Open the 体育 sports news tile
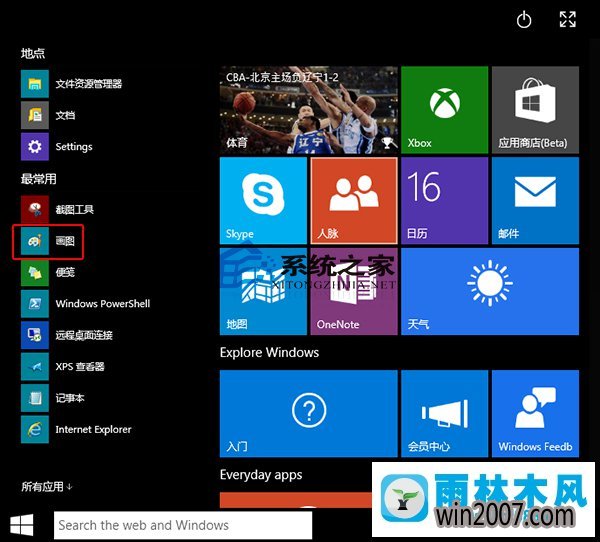 (x=309, y=110)
